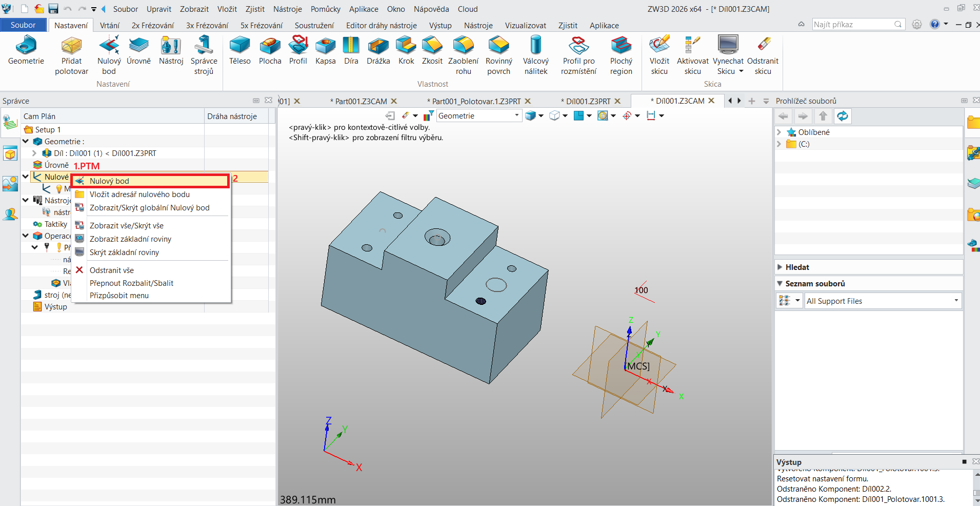The width and height of the screenshot is (980, 506).
Task: Select Výstup tree item
Action: (55, 307)
